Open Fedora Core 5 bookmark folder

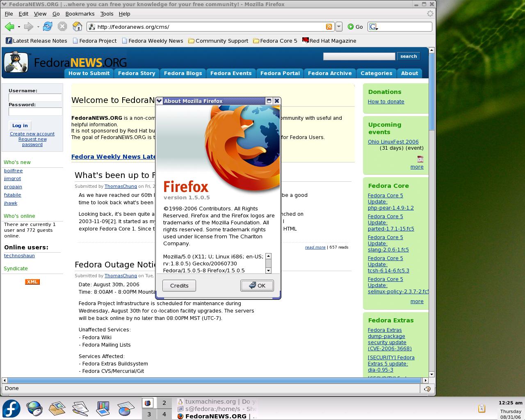[x=275, y=41]
